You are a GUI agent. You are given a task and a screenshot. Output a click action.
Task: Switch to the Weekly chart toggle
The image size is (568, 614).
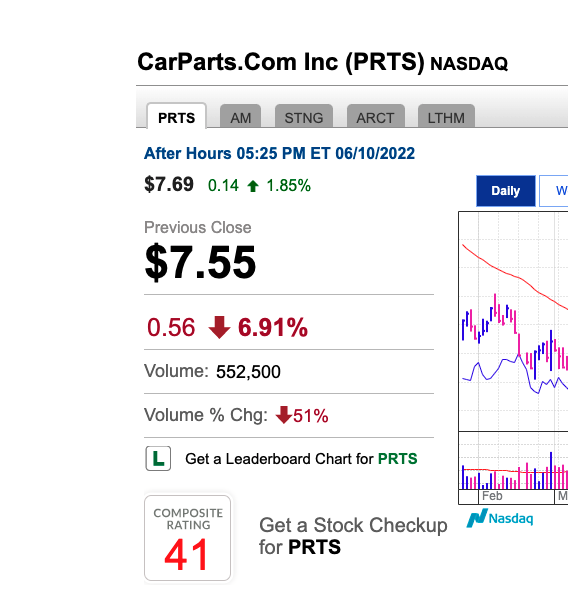tap(554, 191)
